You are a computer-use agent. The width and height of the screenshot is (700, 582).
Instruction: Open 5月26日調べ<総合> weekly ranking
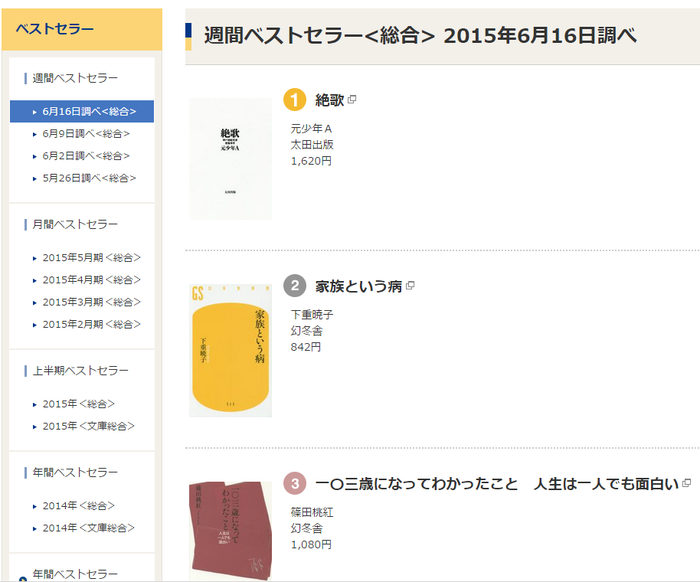pyautogui.click(x=89, y=179)
